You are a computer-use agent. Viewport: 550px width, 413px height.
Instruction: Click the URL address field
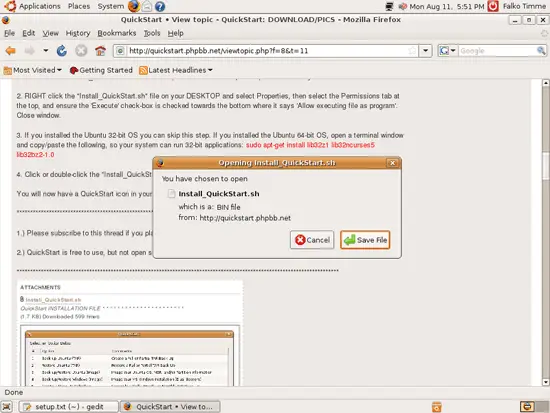tap(267, 51)
